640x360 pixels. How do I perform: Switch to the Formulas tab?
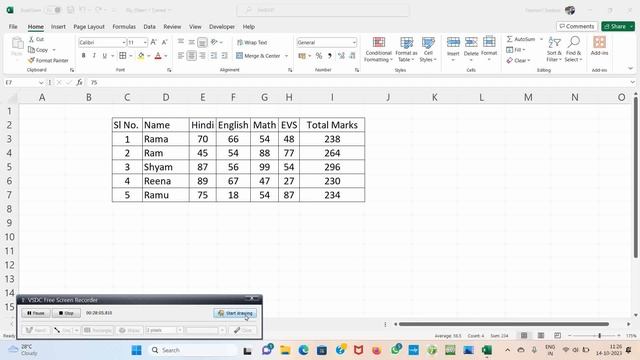pos(124,27)
